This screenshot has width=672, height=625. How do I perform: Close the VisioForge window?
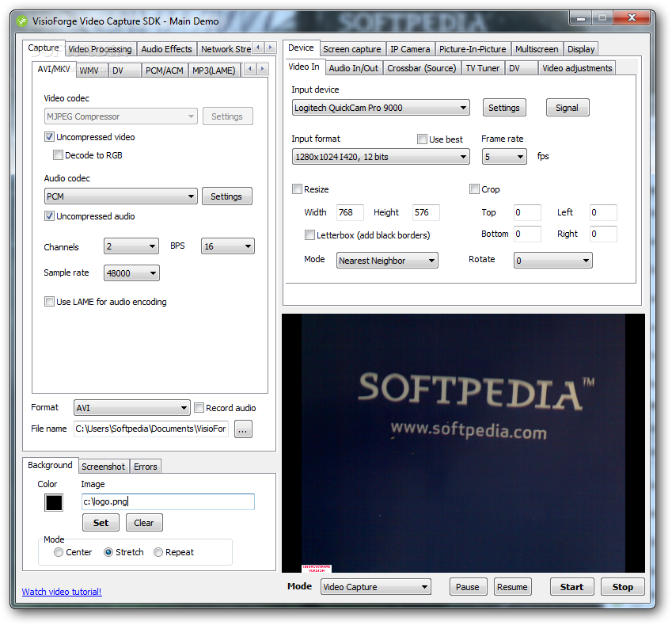click(632, 18)
